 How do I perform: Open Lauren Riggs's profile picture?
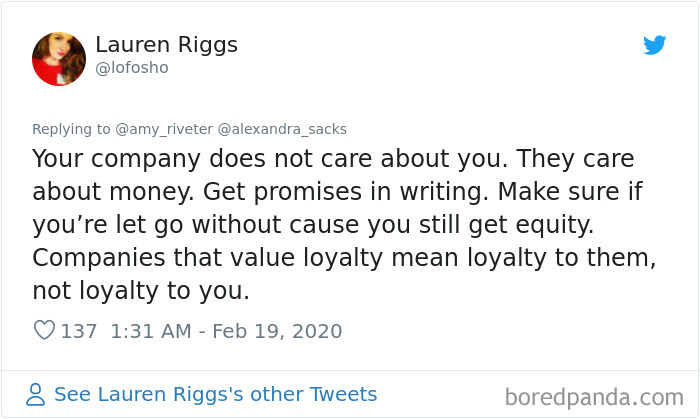[x=58, y=58]
